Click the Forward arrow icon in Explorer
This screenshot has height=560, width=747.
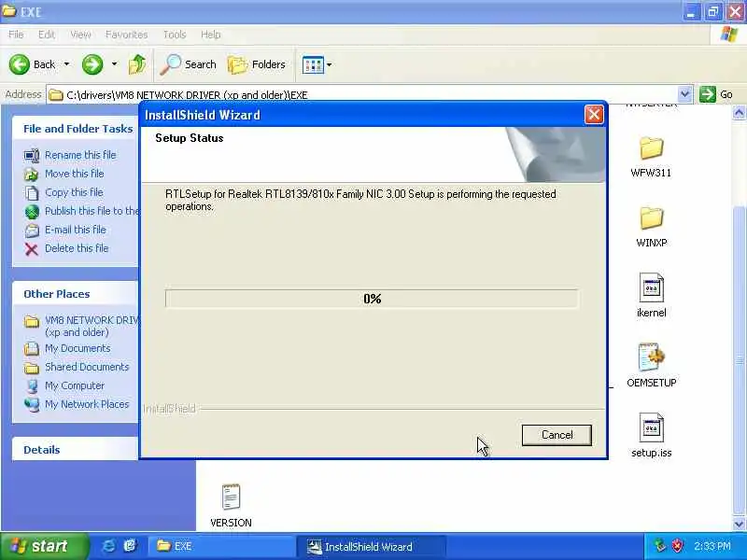92,64
